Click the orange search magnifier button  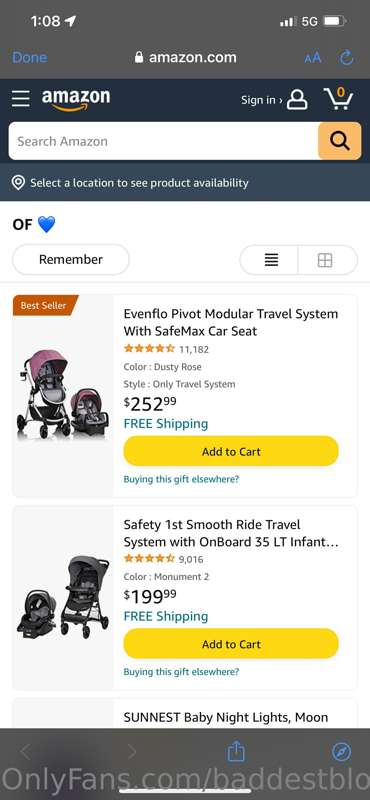[x=339, y=141]
